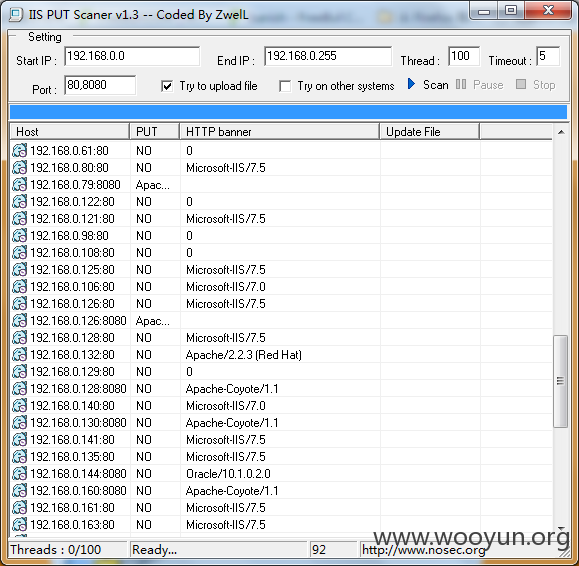This screenshot has width=579, height=566.
Task: Click the Timeout field
Action: tap(548, 56)
